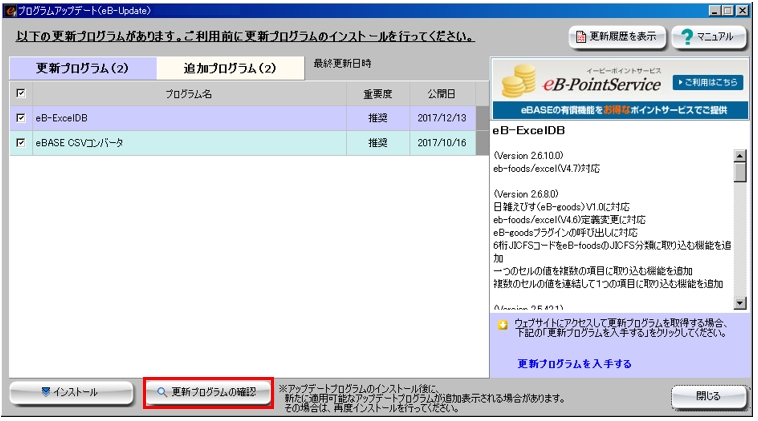Sort by the 重要度 column header

(378, 94)
